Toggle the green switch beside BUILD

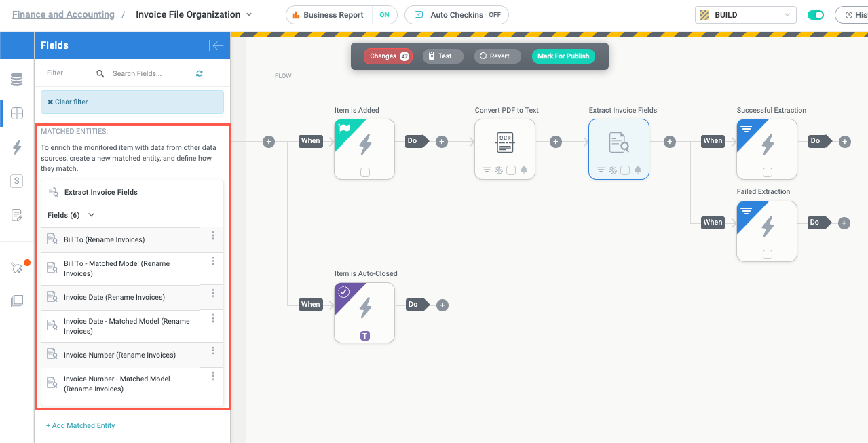pos(815,14)
